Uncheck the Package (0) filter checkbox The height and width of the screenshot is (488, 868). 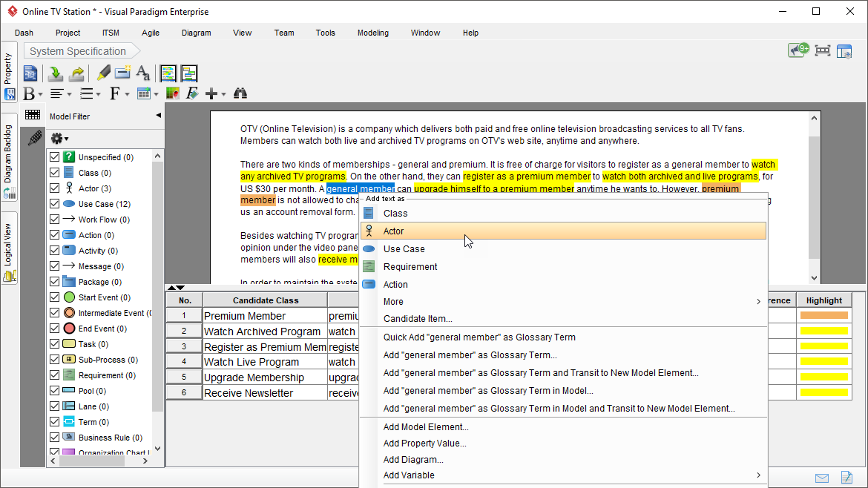(55, 282)
